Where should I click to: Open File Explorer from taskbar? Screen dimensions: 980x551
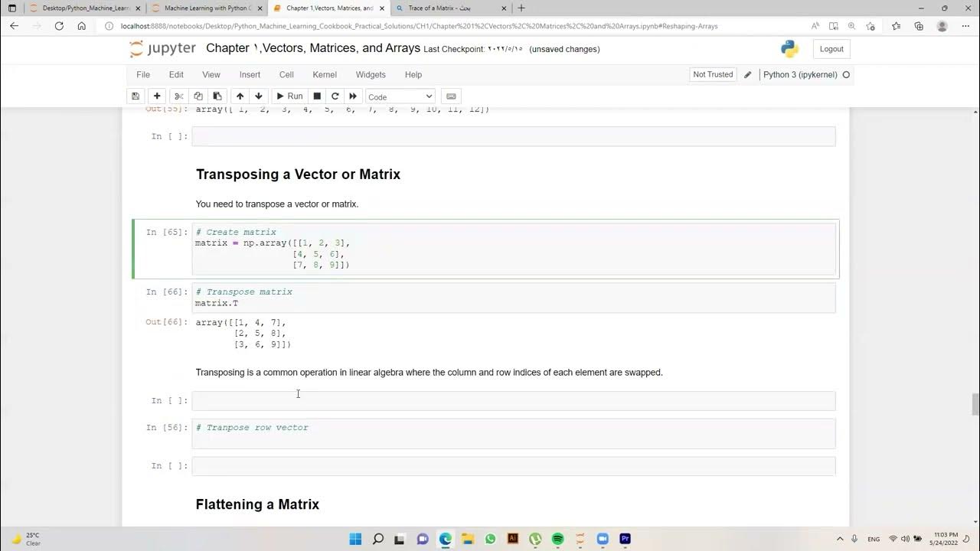pyautogui.click(x=468, y=539)
